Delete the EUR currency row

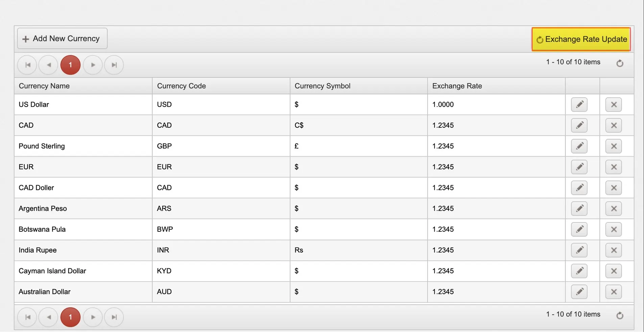(x=614, y=167)
